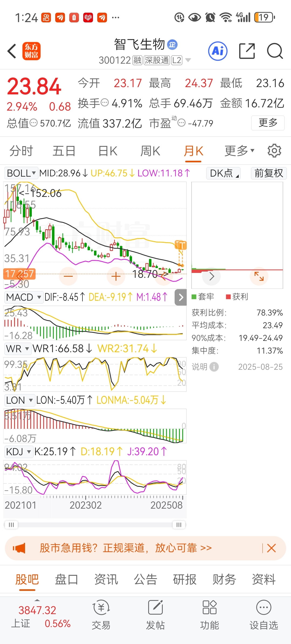The image size is (291, 644).
Task: Tap 更多 button in quote details
Action: coord(268,123)
